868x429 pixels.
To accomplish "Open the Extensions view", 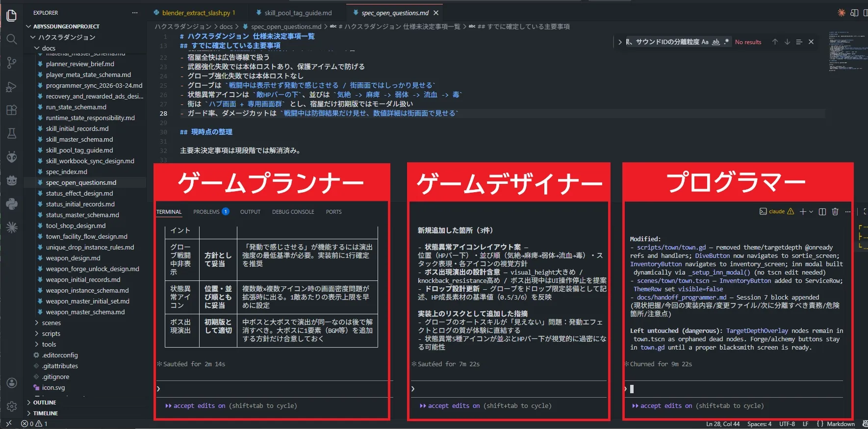I will coord(12,110).
